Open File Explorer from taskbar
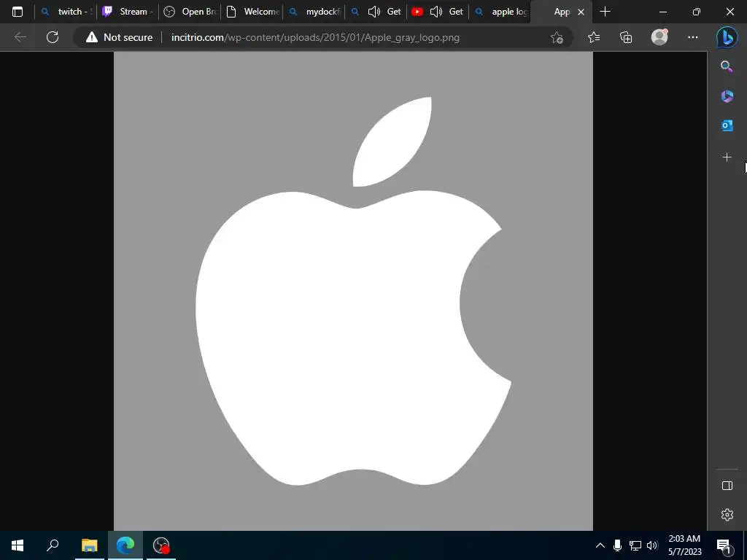 tap(89, 545)
